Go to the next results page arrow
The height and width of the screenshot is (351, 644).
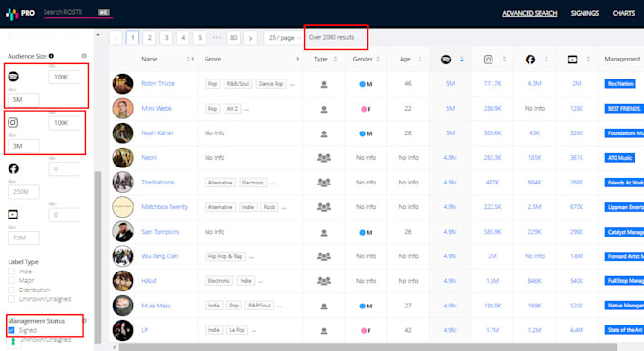point(250,38)
